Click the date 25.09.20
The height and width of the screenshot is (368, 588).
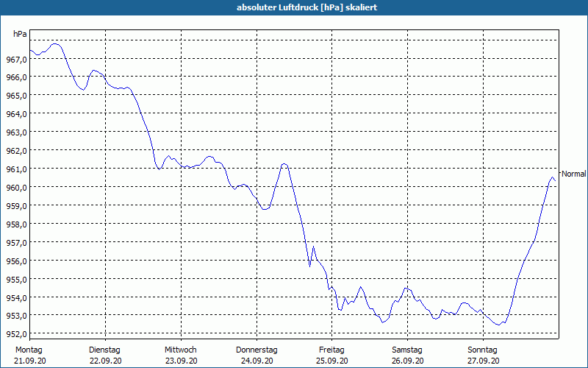pyautogui.click(x=332, y=361)
